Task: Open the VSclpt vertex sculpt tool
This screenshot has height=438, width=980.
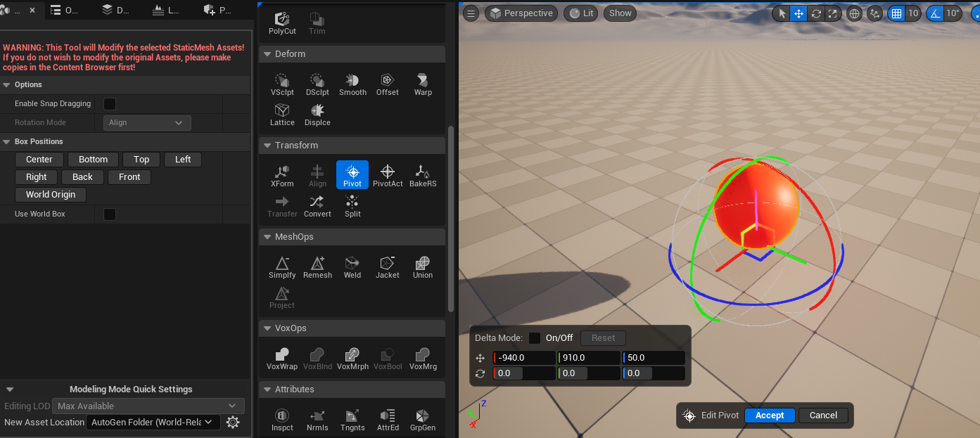Action: click(282, 85)
